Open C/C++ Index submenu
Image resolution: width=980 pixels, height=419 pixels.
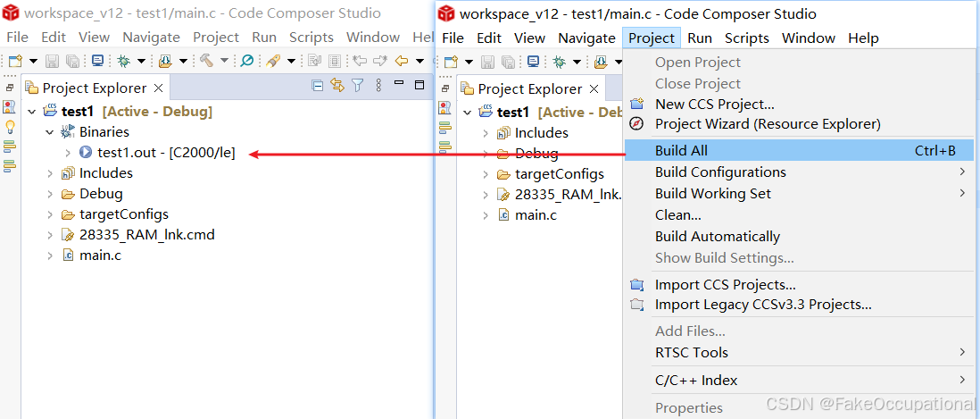(x=799, y=380)
